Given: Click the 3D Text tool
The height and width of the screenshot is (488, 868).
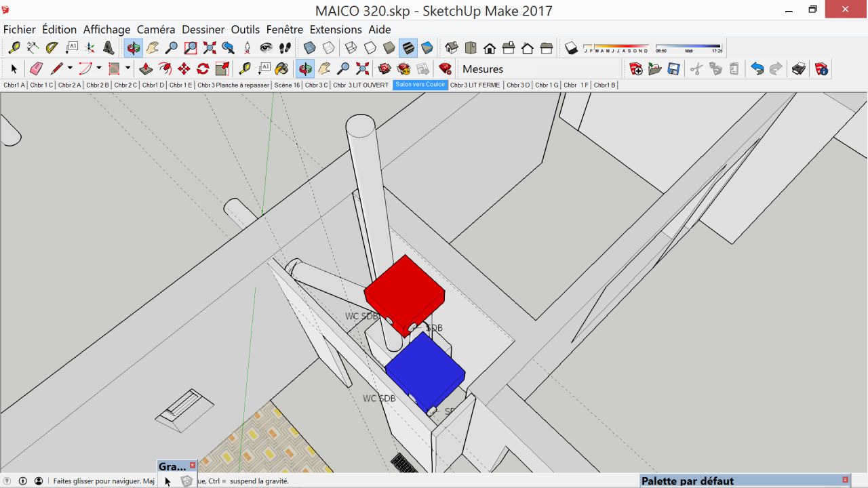Looking at the screenshot, I should [108, 47].
